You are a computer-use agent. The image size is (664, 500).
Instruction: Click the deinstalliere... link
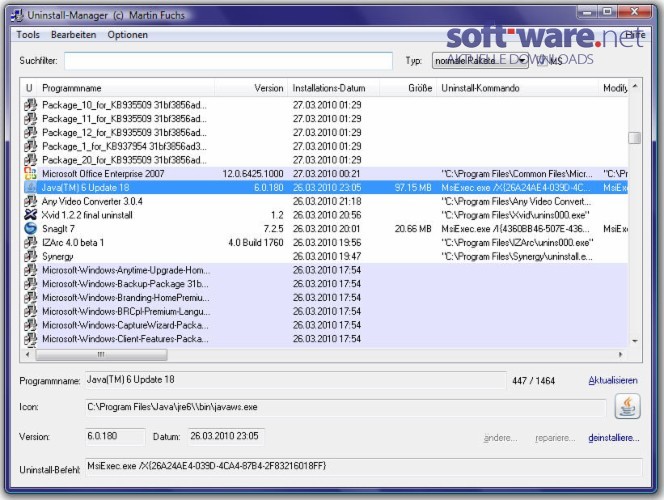pyautogui.click(x=614, y=438)
